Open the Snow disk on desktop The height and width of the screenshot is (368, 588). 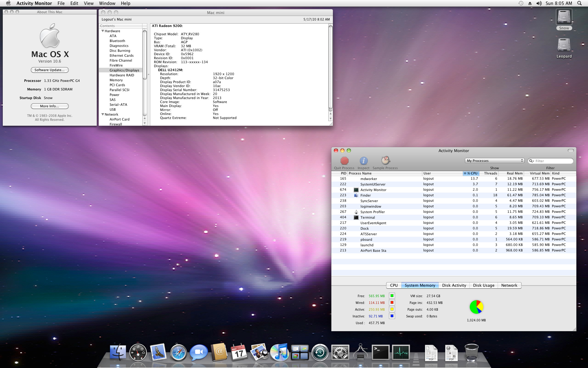pyautogui.click(x=564, y=18)
